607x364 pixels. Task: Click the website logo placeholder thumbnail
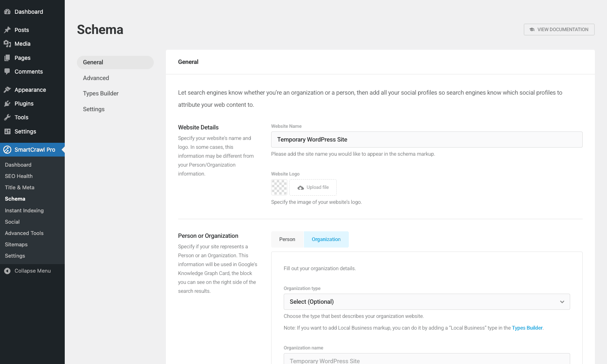(279, 188)
